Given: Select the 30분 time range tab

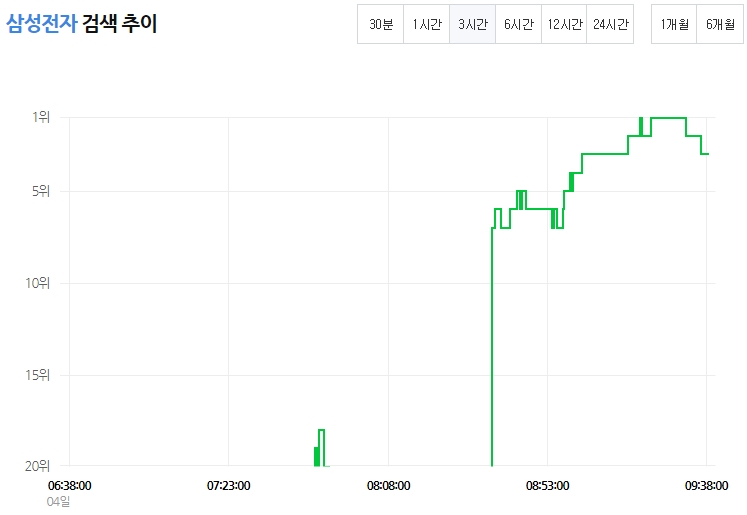Looking at the screenshot, I should (381, 24).
